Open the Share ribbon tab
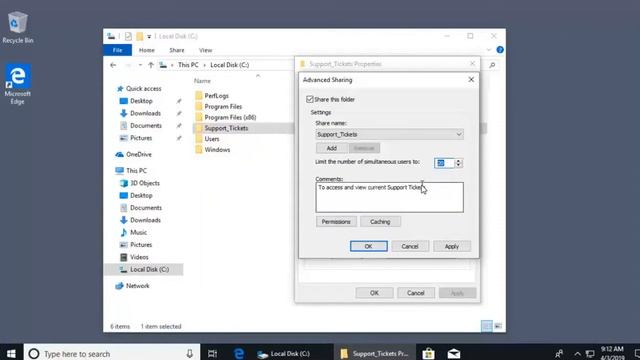640x360 pixels. coord(177,50)
